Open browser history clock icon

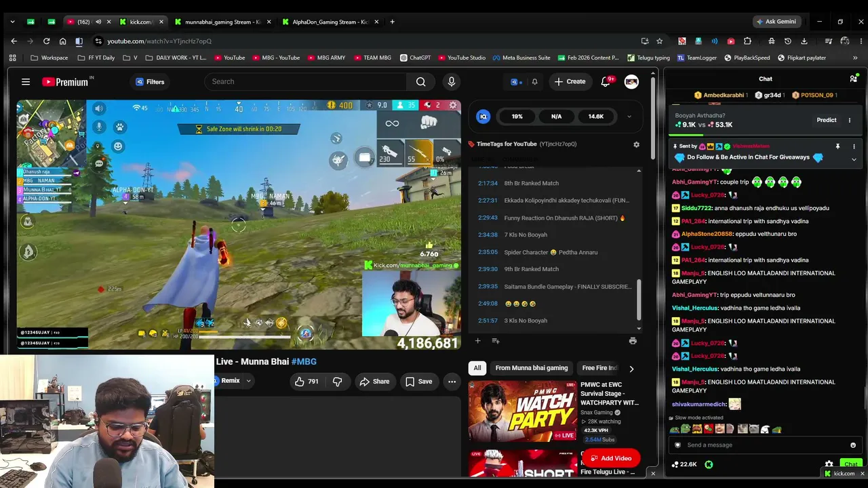tap(788, 41)
